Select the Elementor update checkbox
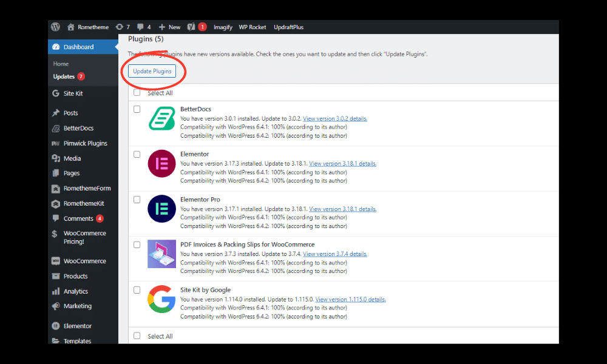 (x=137, y=154)
